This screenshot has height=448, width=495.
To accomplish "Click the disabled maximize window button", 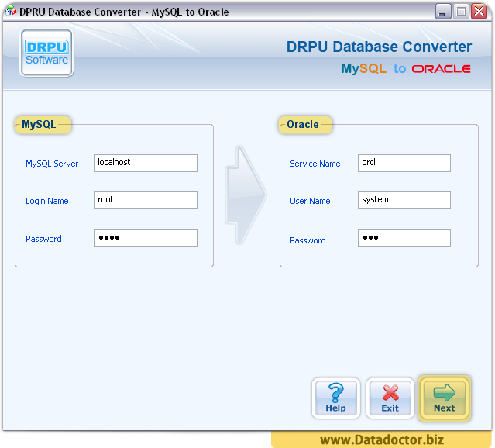I will 461,12.
